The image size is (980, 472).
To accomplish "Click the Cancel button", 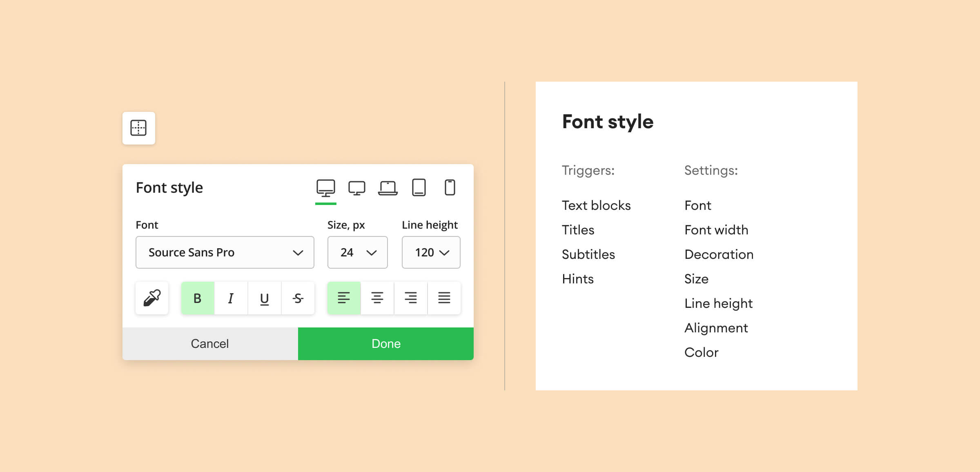I will (x=210, y=343).
